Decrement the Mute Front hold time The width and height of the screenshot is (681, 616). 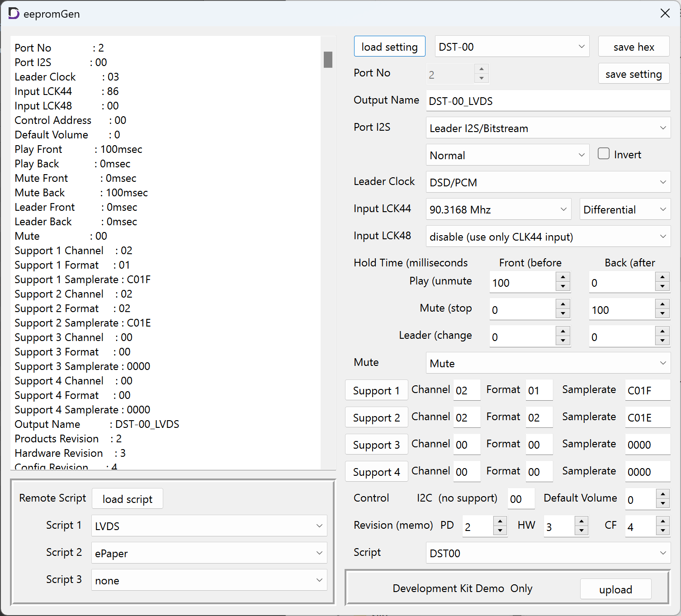(563, 314)
